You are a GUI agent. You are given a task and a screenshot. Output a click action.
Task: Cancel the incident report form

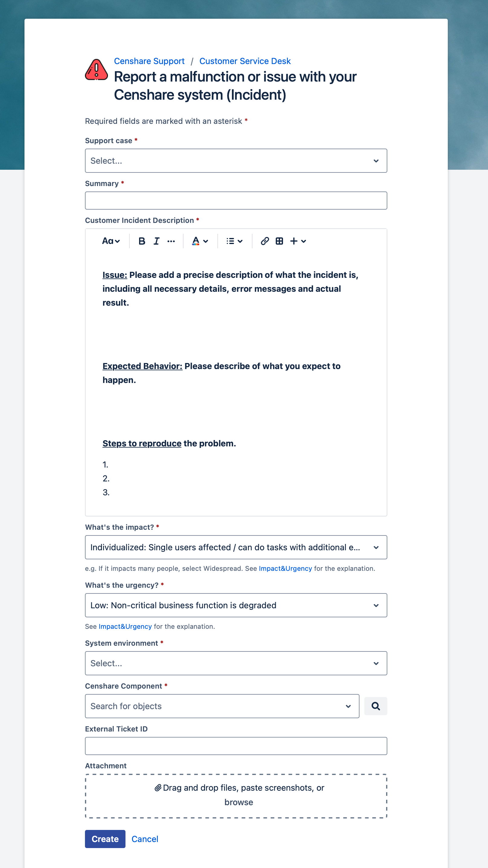tap(145, 839)
